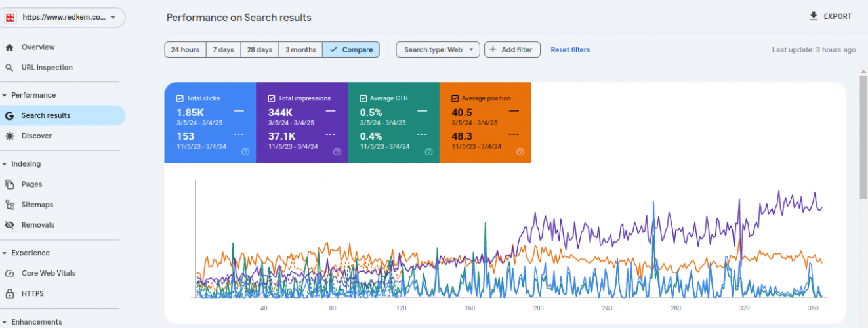Select the 28 days date range
This screenshot has width=868, height=328.
[259, 50]
